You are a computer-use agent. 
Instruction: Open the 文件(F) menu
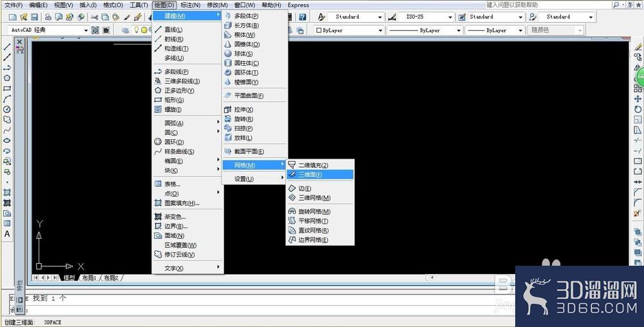14,5
